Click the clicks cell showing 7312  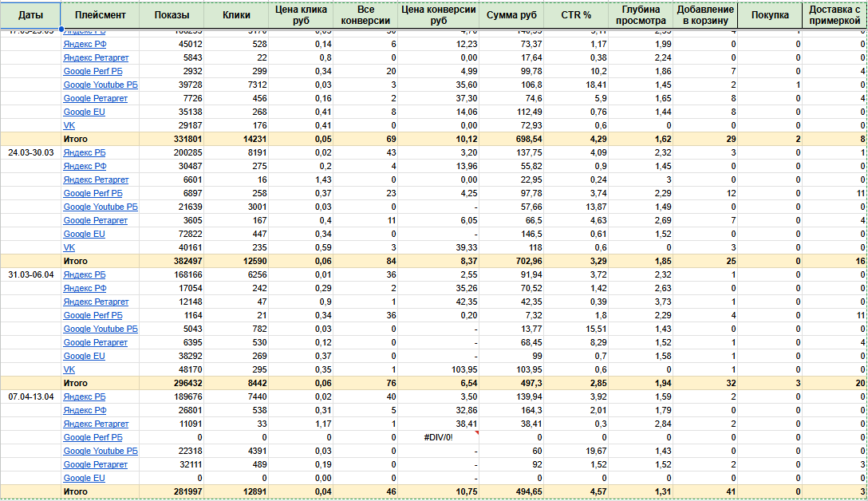pyautogui.click(x=236, y=85)
